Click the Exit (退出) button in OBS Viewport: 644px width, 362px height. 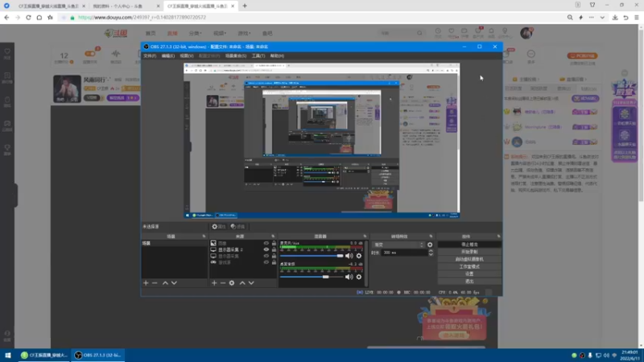click(x=469, y=281)
